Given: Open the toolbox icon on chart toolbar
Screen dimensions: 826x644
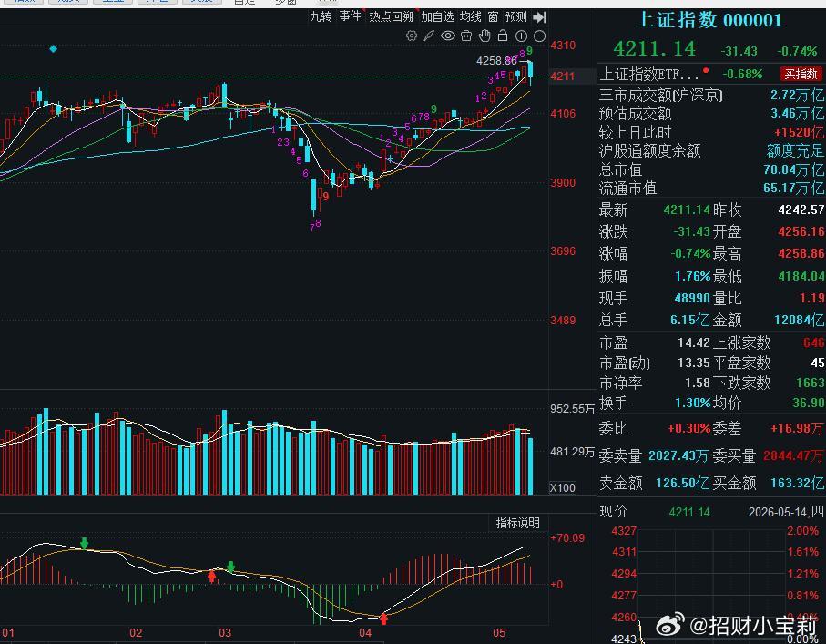Looking at the screenshot, I should [466, 36].
